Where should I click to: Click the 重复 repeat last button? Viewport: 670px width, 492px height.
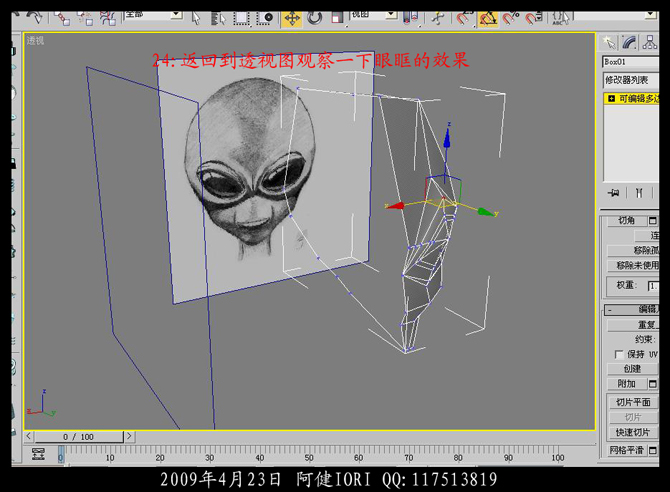633,325
